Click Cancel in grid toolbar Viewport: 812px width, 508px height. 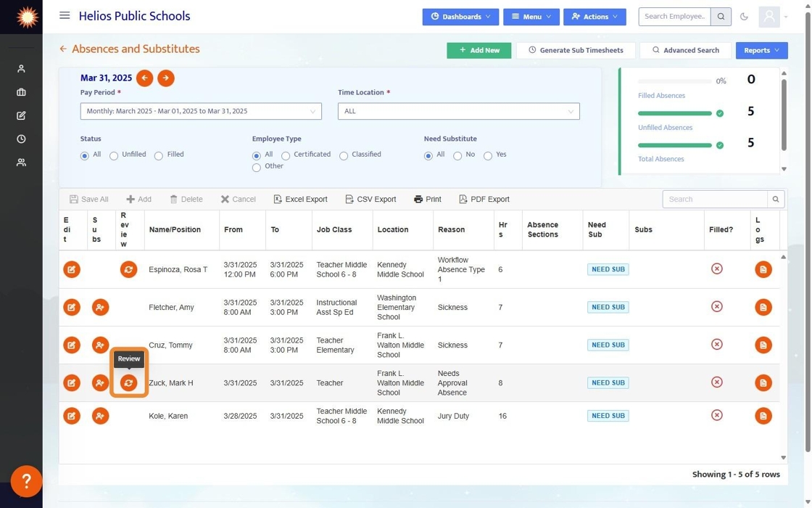click(x=238, y=199)
